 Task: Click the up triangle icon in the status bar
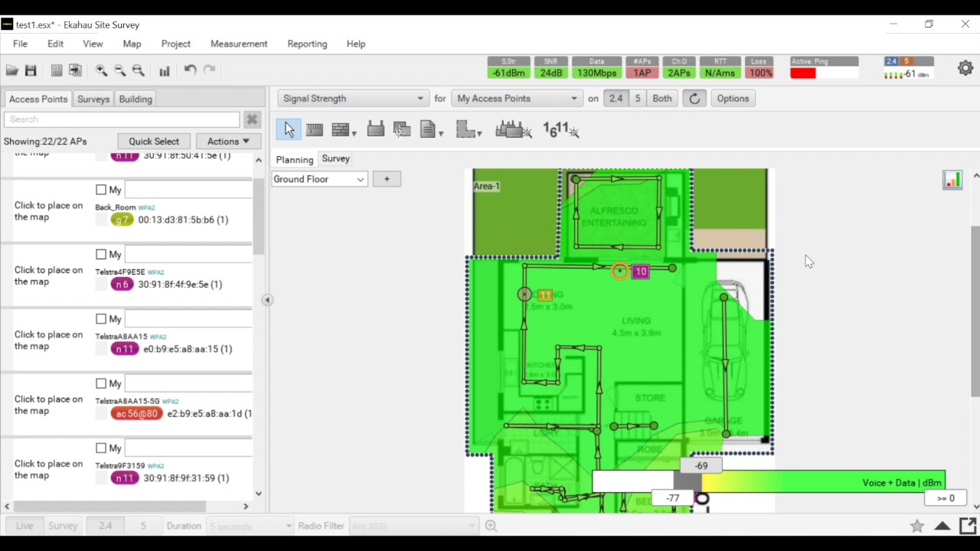tap(942, 526)
